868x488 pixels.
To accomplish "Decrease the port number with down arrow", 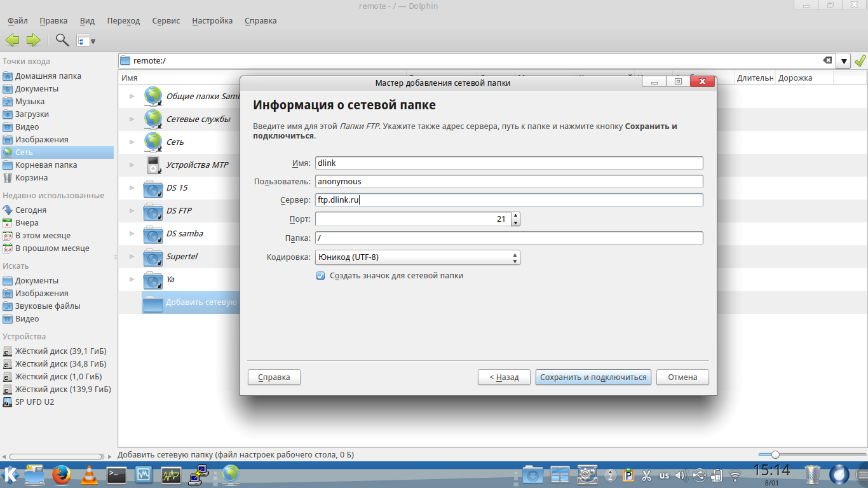I will click(x=515, y=222).
